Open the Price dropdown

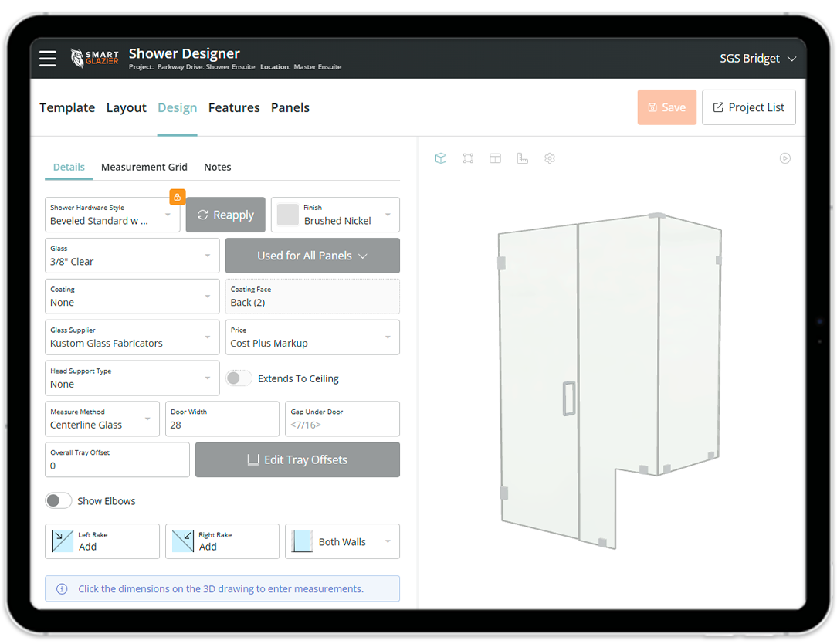click(x=312, y=337)
